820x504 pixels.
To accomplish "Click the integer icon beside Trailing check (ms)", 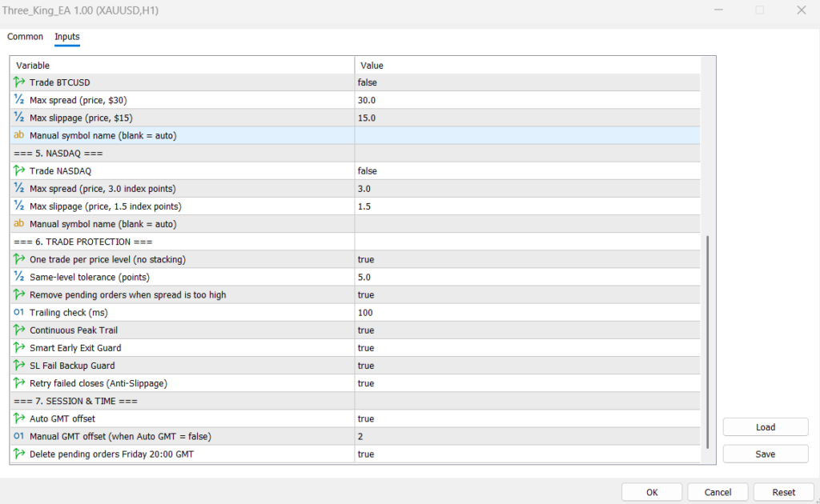I will (19, 312).
